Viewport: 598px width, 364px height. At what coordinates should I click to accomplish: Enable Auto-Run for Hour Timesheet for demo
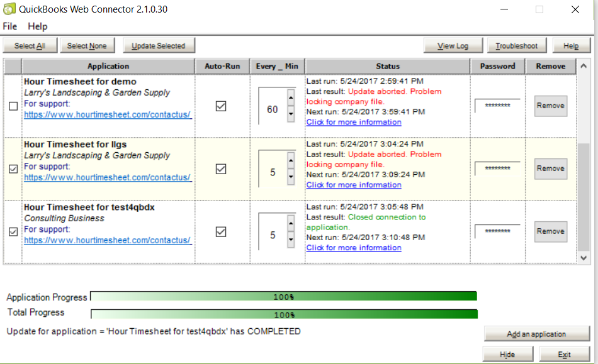click(220, 106)
